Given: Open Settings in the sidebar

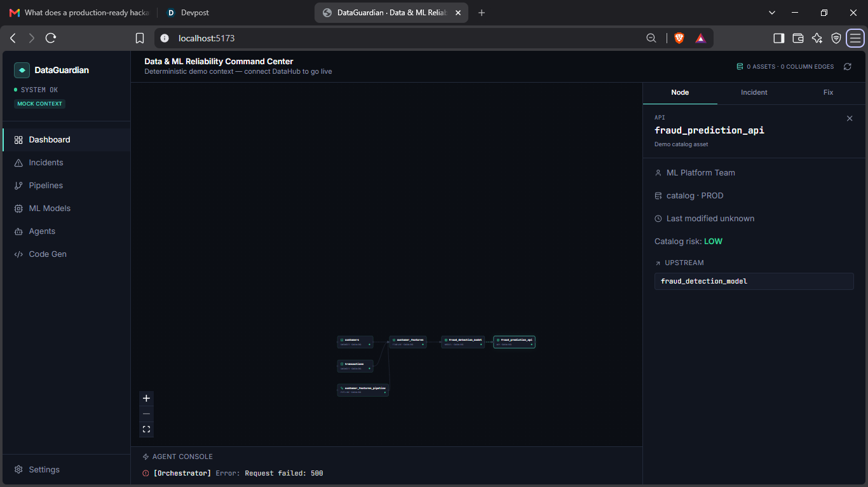Looking at the screenshot, I should (66, 470).
